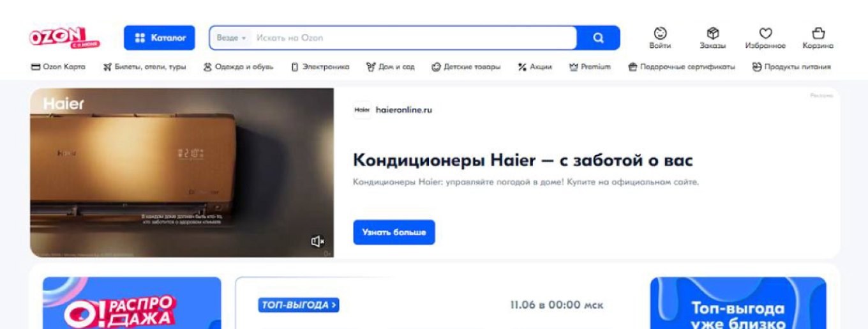Click the Haier brand logo beside haieronline.ru
Viewport: 868px width, 329px height.
coord(362,110)
